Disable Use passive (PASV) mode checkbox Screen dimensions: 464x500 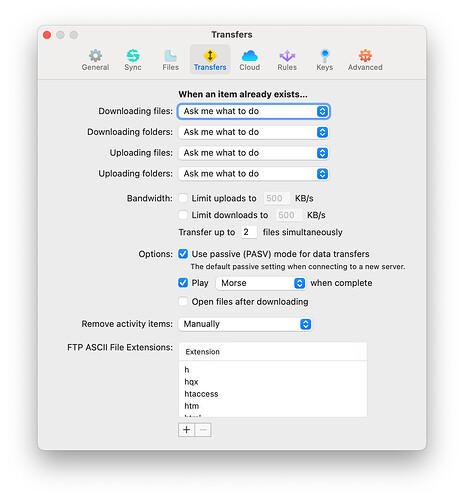pos(183,254)
